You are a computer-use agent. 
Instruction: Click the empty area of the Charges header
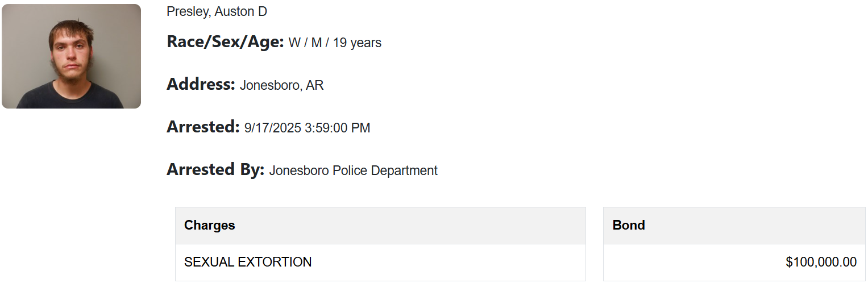tap(409, 226)
